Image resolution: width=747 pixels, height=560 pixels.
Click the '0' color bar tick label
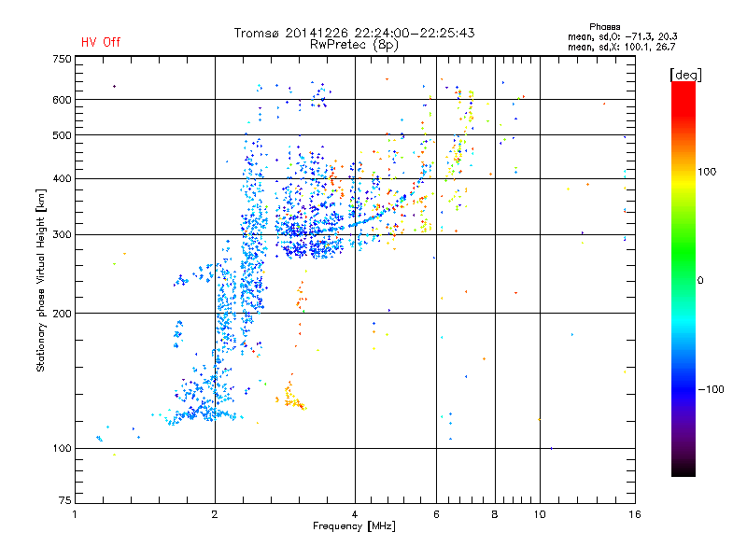click(700, 280)
